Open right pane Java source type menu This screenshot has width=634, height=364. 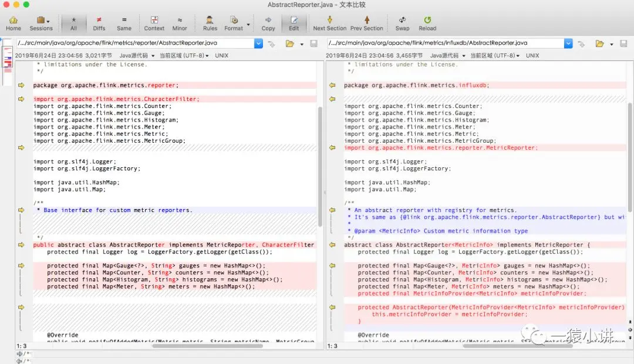pyautogui.click(x=447, y=55)
